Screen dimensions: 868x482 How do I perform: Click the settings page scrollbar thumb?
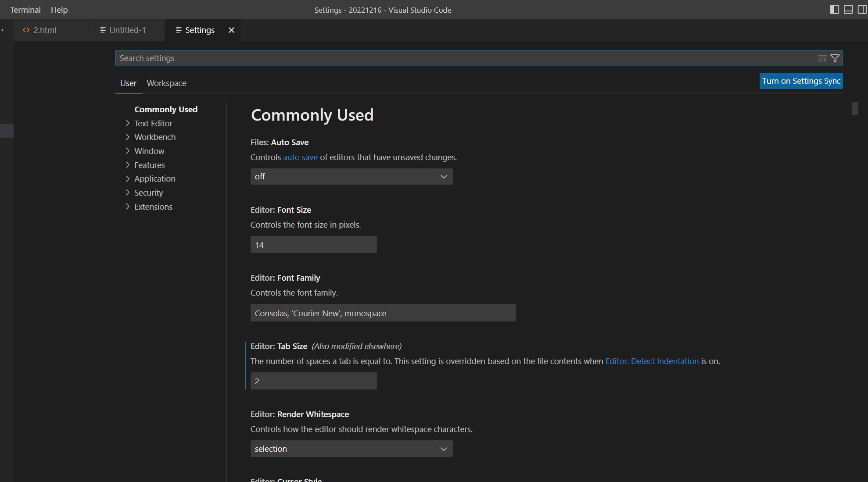(855, 108)
